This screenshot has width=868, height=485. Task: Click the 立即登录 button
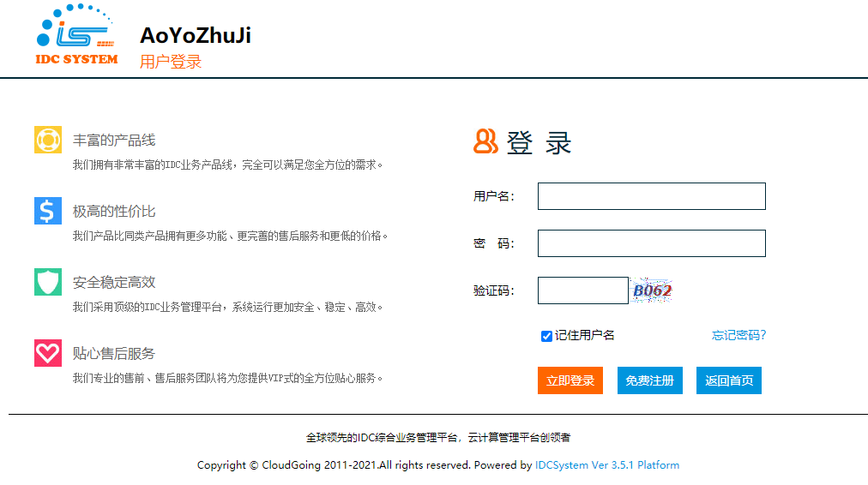point(570,380)
